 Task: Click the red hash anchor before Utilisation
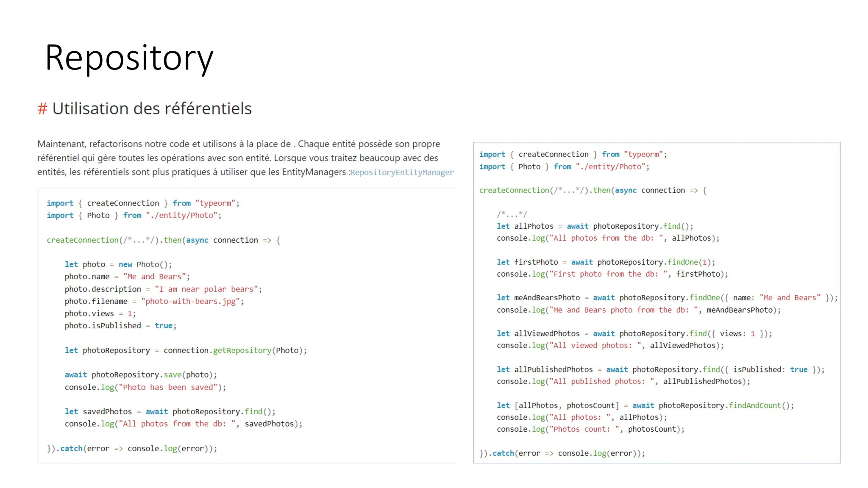[x=42, y=108]
